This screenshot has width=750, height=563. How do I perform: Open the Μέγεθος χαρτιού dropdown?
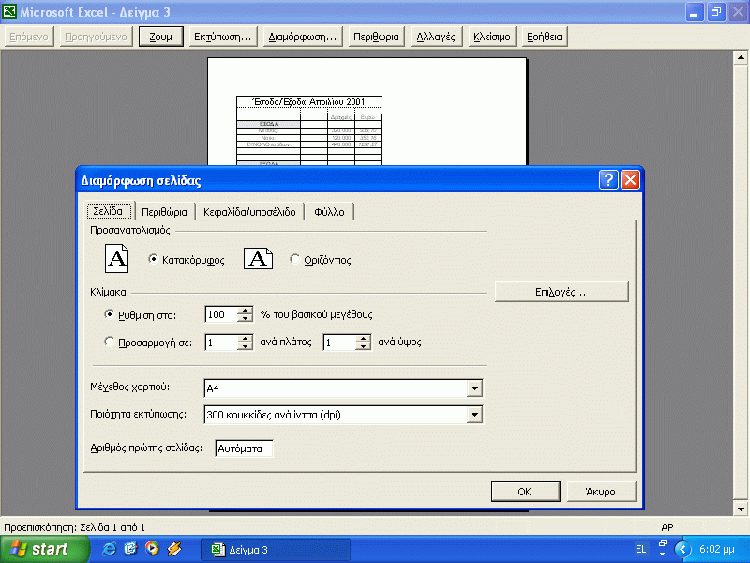[474, 388]
